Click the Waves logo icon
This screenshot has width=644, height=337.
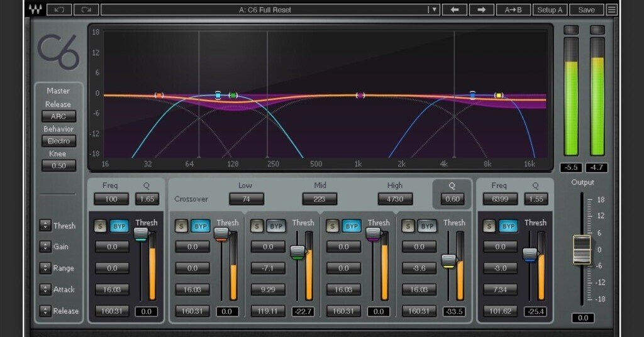pos(35,9)
